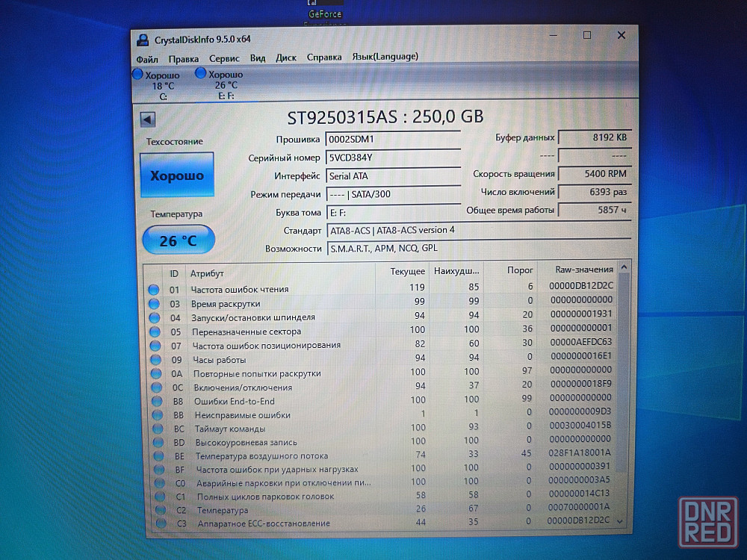
Task: Click status icon for Высокоуровневая запись
Action: click(159, 442)
